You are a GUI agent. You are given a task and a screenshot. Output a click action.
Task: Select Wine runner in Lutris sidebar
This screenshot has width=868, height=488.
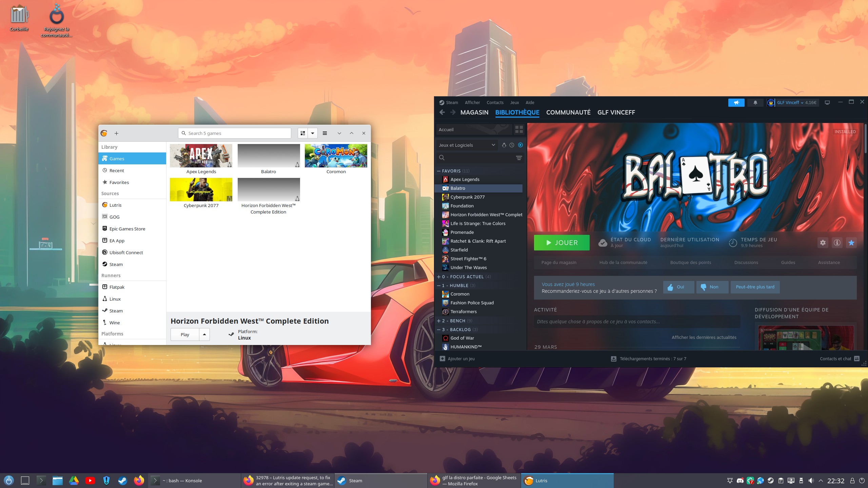132,323
